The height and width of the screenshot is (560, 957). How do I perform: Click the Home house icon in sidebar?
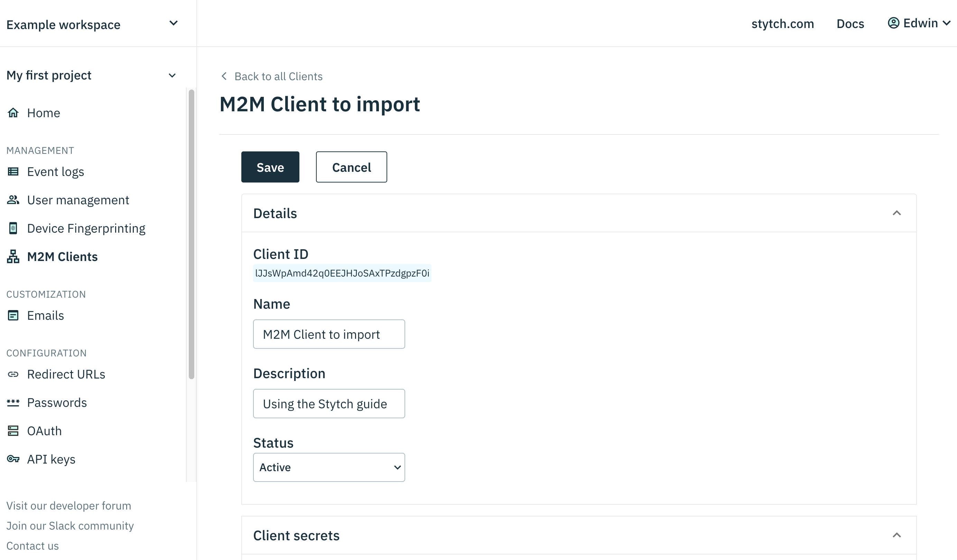(x=13, y=113)
